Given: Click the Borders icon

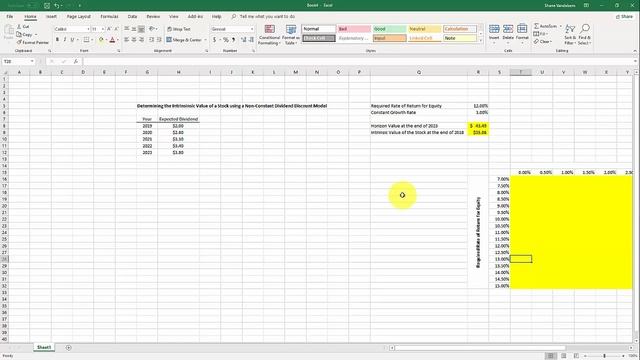Looking at the screenshot, I should click(86, 40).
